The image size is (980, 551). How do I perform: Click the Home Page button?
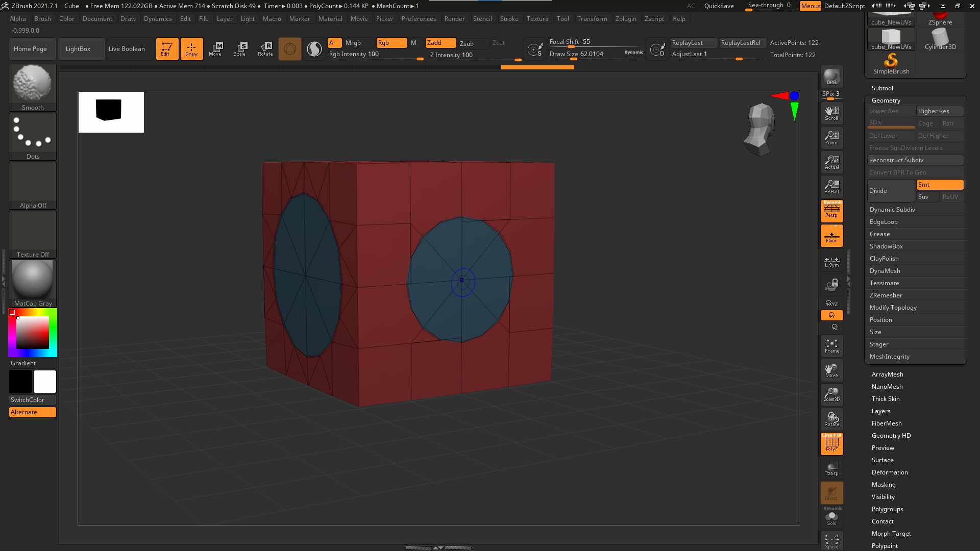(32, 49)
